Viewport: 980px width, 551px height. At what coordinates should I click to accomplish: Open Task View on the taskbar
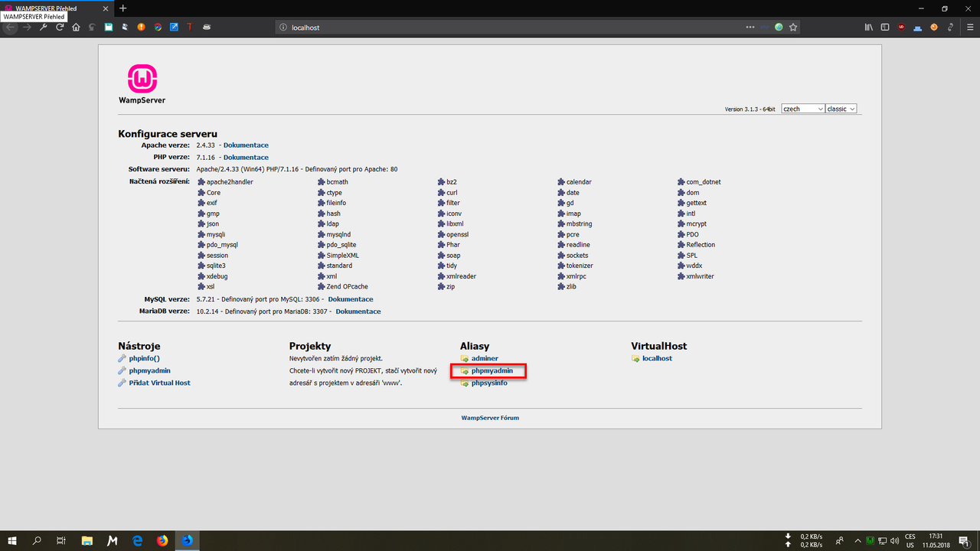tap(61, 540)
